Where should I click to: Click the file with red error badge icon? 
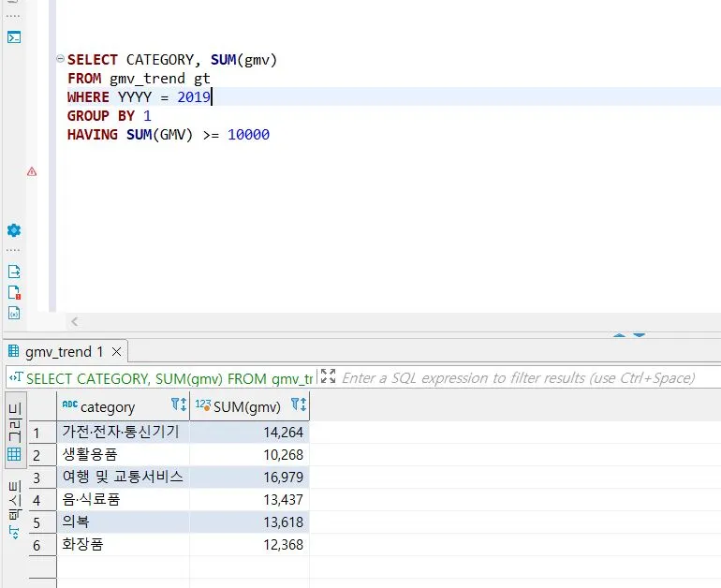(x=14, y=292)
